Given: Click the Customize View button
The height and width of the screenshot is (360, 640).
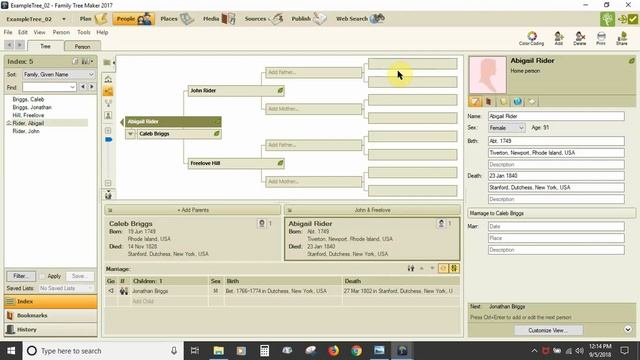Looking at the screenshot, I should (x=548, y=330).
